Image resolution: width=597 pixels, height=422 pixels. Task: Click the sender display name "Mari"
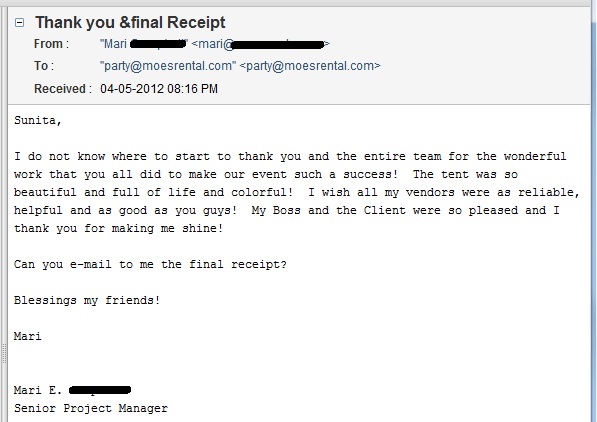[x=113, y=44]
